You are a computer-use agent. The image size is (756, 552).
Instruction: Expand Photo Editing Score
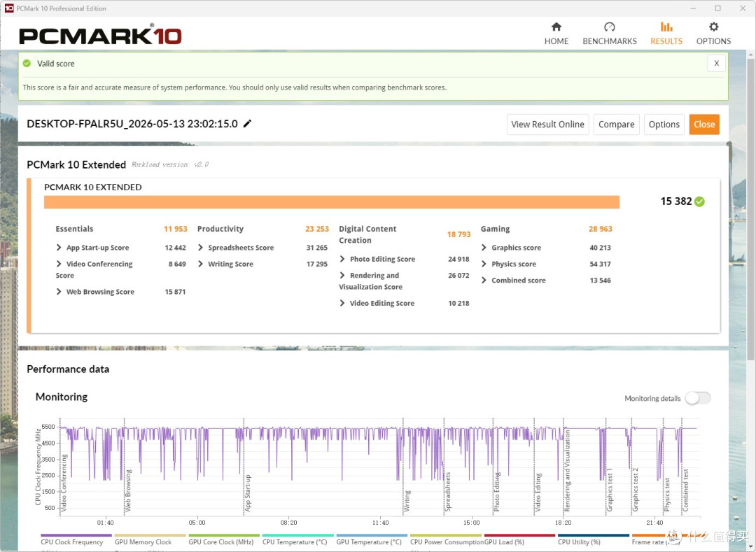(x=342, y=259)
